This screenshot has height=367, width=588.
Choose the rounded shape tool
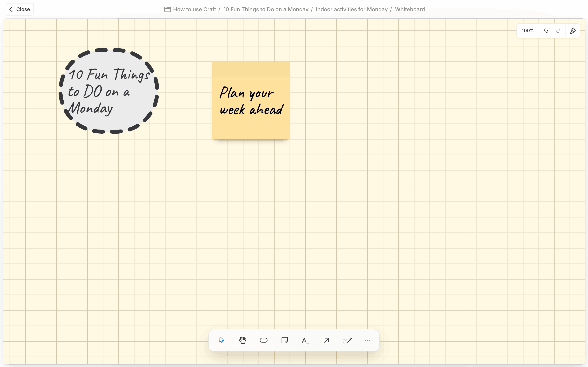pyautogui.click(x=263, y=340)
